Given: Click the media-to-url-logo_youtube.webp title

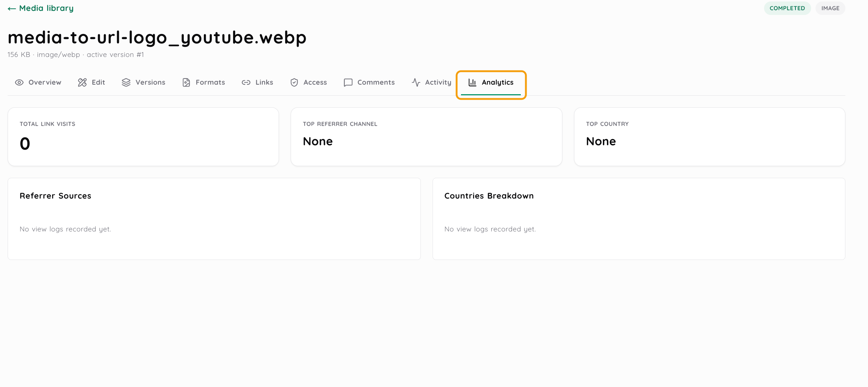Looking at the screenshot, I should pos(157,38).
